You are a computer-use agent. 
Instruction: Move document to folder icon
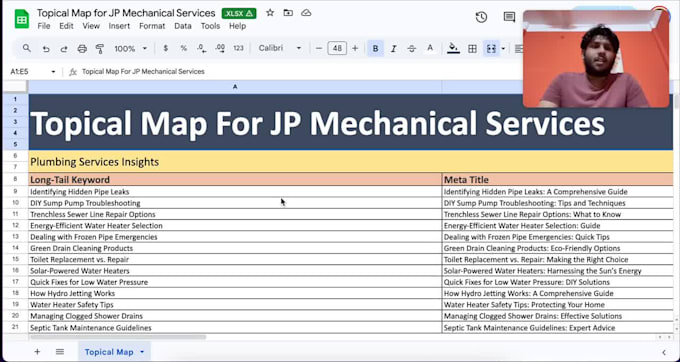click(x=288, y=13)
